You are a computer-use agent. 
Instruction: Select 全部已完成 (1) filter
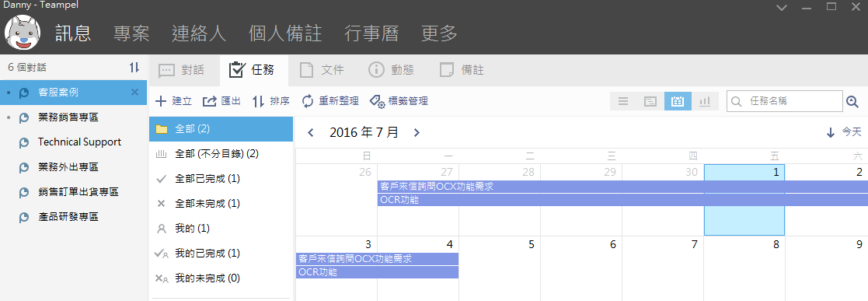coord(221,178)
